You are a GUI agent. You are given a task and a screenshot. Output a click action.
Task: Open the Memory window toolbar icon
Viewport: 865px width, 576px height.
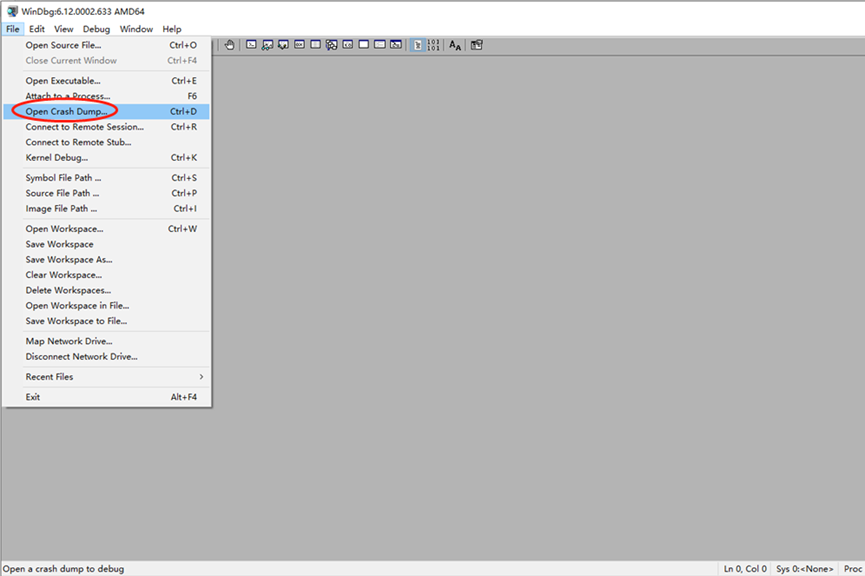tap(316, 45)
